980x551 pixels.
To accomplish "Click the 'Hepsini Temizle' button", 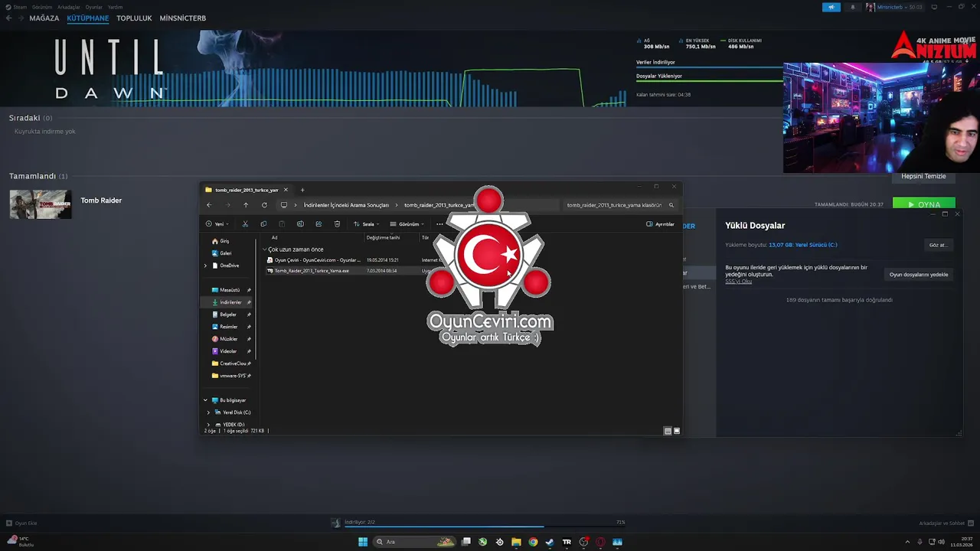I will click(923, 176).
